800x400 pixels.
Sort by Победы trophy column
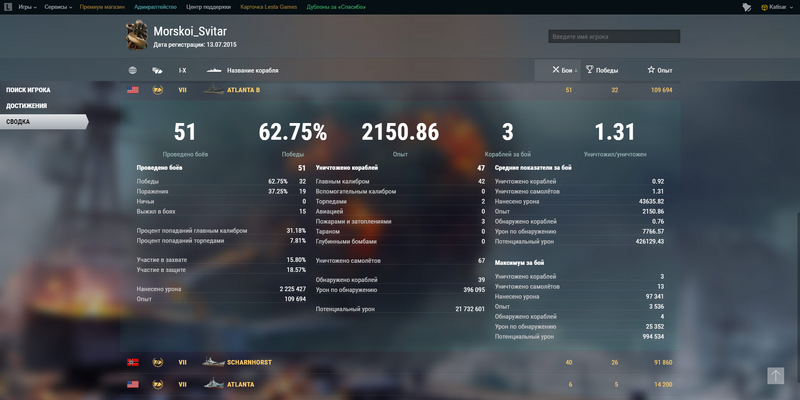(x=601, y=70)
